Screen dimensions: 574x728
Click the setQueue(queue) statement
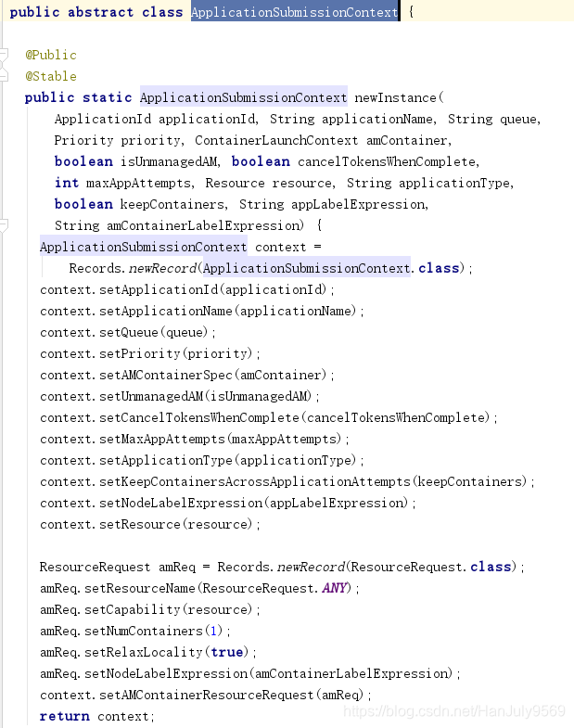tap(128, 332)
